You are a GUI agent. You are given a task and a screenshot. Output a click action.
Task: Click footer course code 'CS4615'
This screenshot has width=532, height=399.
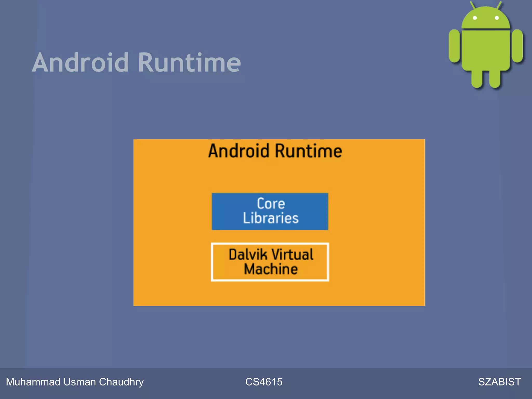(x=264, y=382)
